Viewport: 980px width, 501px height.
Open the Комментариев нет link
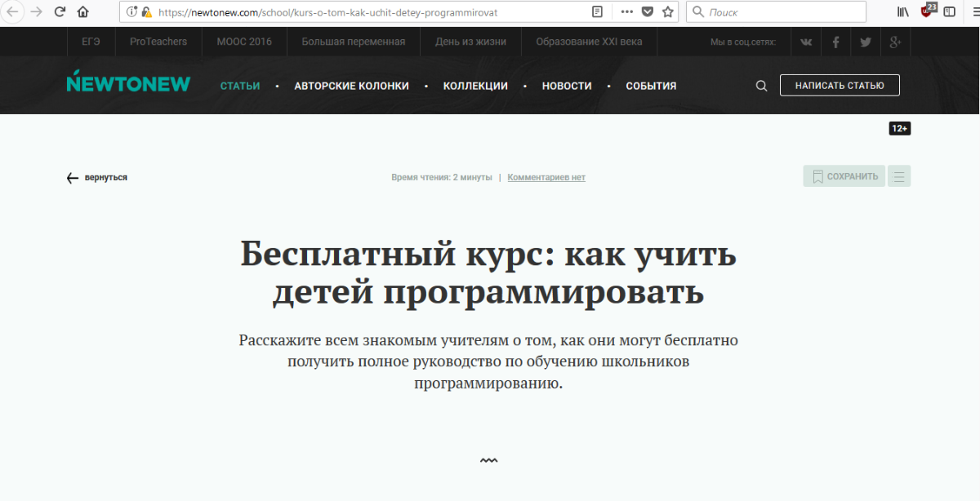(x=546, y=177)
